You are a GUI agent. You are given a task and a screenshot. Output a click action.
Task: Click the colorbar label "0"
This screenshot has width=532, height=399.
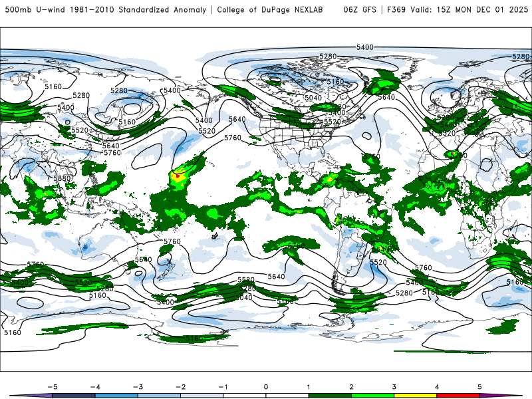pos(266,387)
